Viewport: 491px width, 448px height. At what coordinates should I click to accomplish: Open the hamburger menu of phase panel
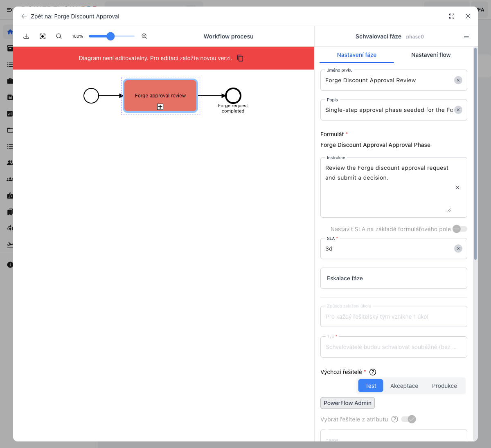[466, 36]
